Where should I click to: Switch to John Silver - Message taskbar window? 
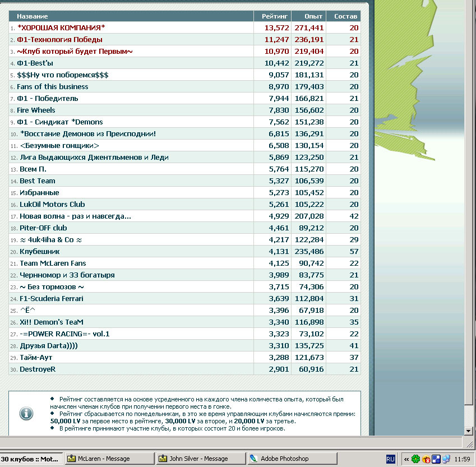tap(201, 459)
